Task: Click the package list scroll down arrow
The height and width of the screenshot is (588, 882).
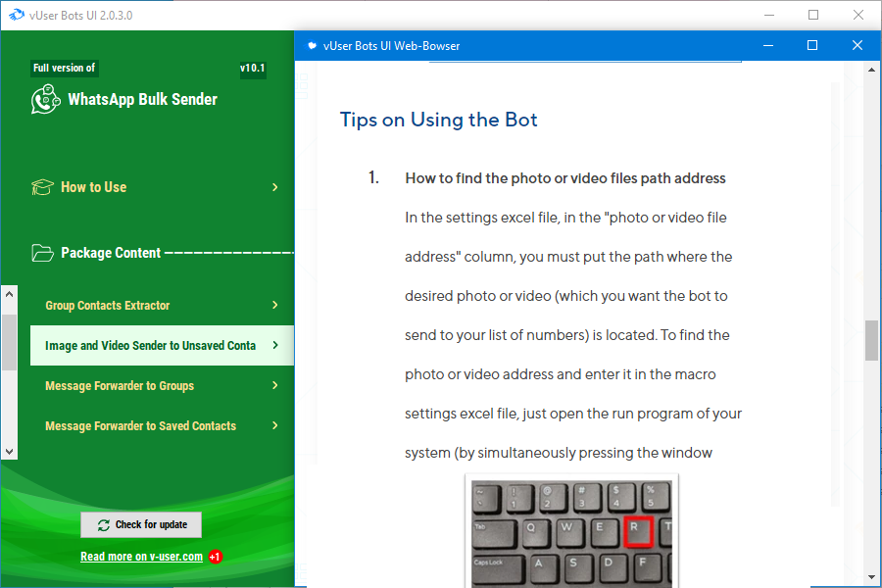Action: coord(9,451)
